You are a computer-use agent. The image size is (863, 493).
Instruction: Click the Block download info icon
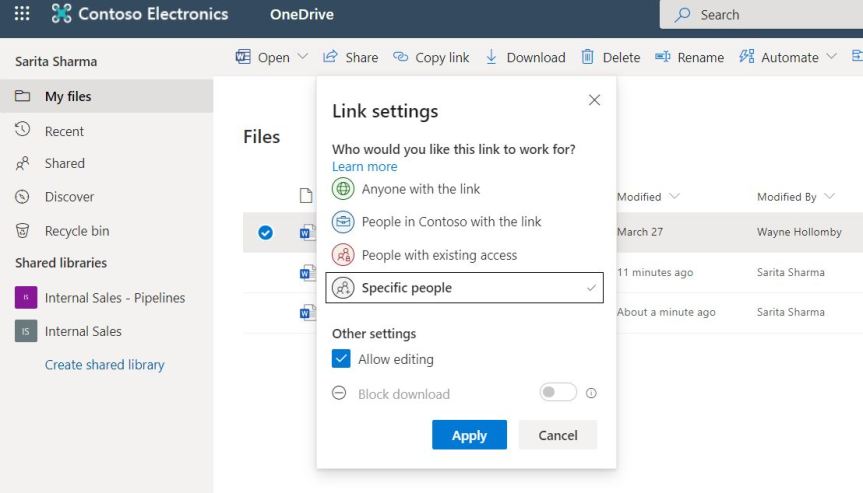click(591, 393)
